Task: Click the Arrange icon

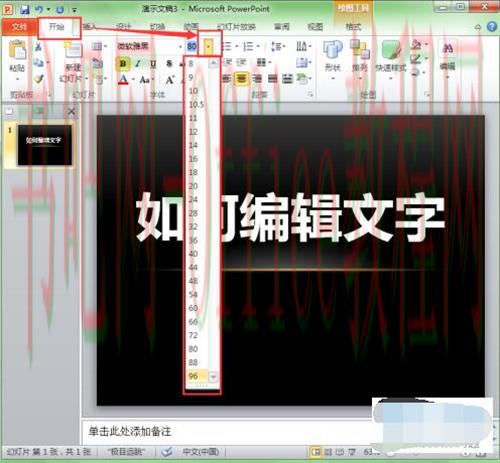Action: (x=360, y=49)
